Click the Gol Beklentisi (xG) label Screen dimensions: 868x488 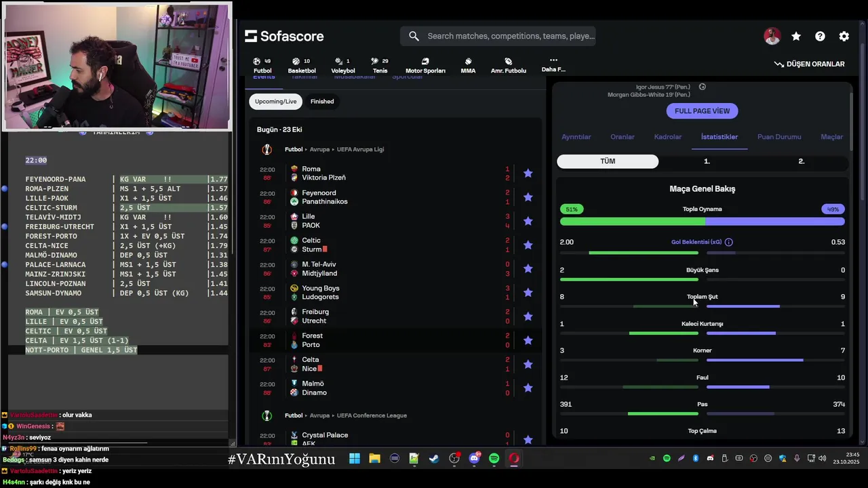click(x=696, y=242)
